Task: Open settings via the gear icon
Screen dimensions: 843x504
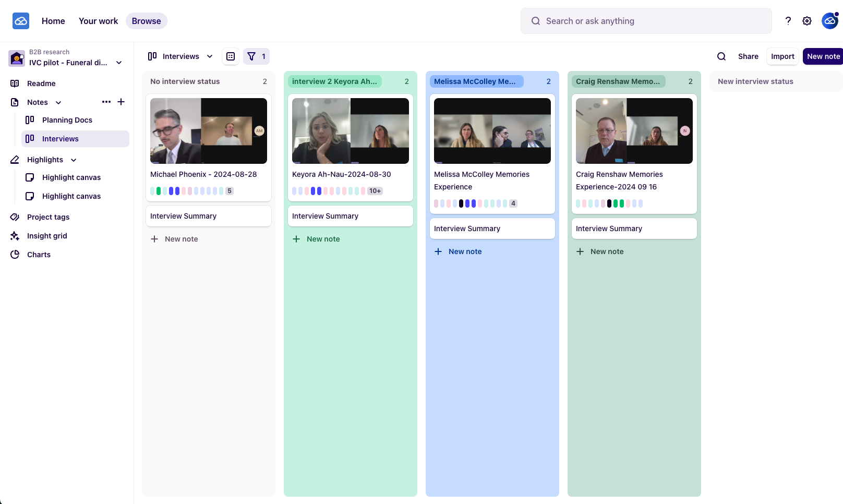Action: [x=806, y=21]
